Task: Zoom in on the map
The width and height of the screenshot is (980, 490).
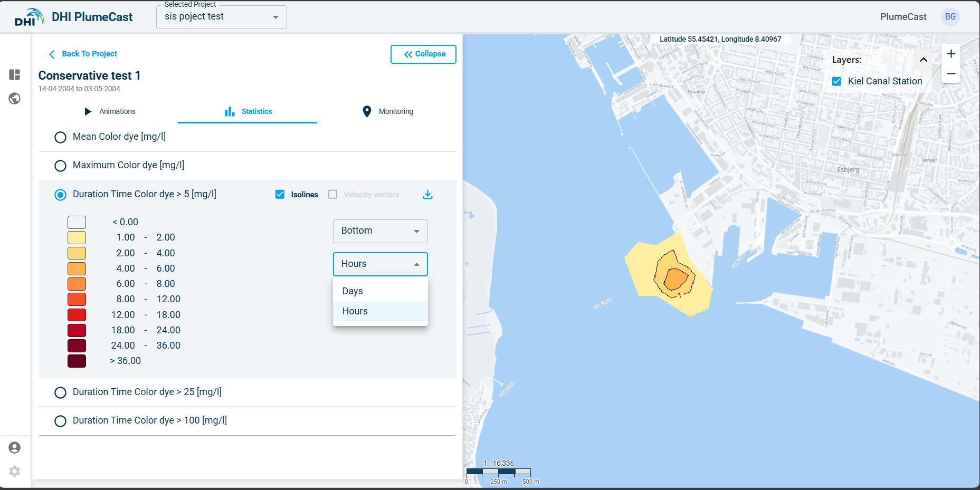Action: (x=951, y=54)
